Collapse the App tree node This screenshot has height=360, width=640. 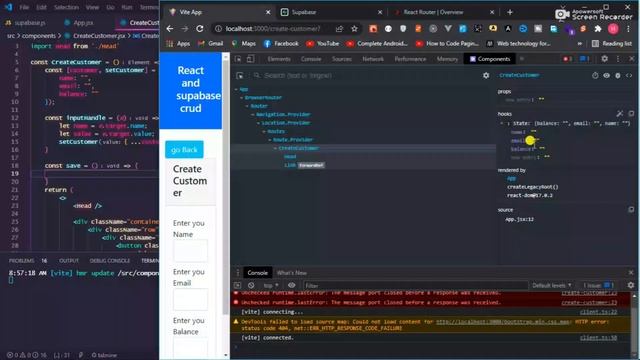click(236, 89)
